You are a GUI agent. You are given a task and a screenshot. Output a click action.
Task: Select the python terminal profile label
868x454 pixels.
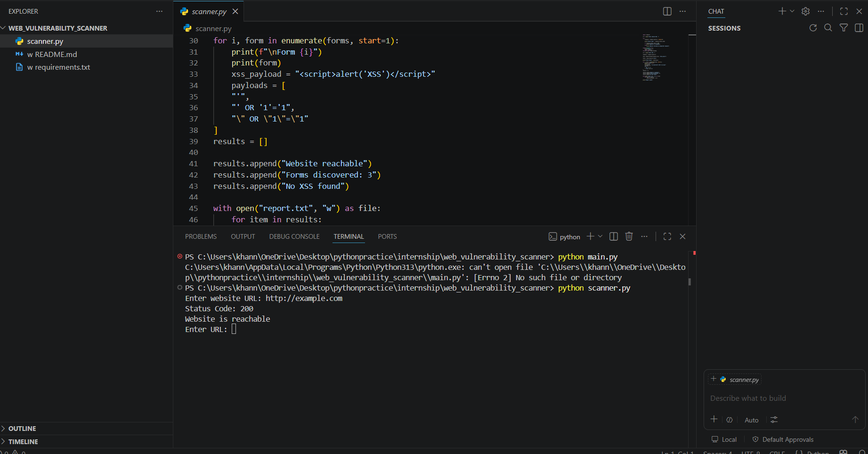coord(564,236)
